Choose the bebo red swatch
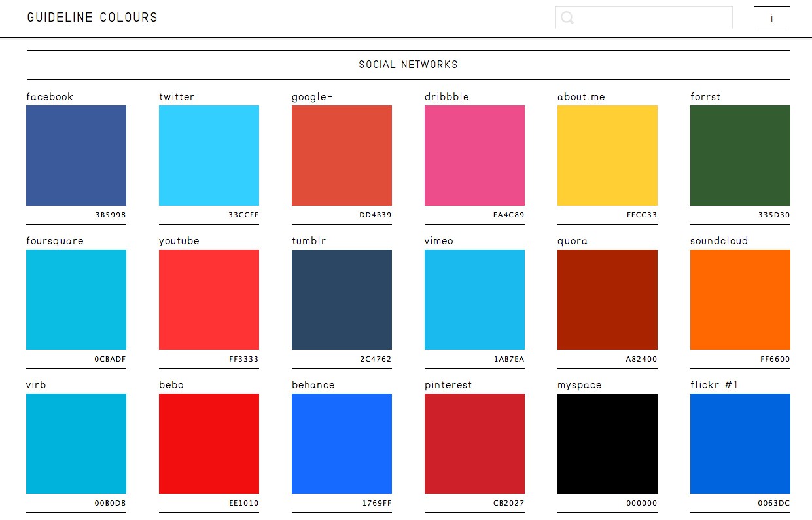Screen dimensions: 812x520 pos(209,443)
